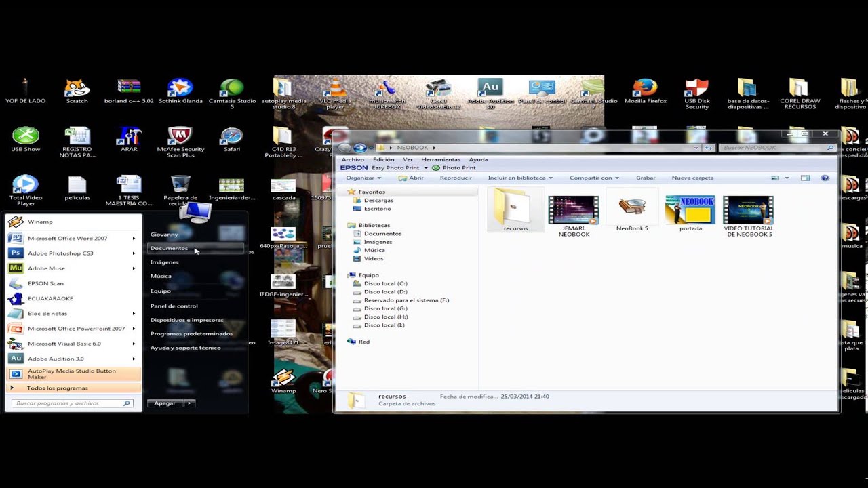The image size is (868, 488).
Task: Select the Safari desktop icon
Action: pyautogui.click(x=232, y=140)
